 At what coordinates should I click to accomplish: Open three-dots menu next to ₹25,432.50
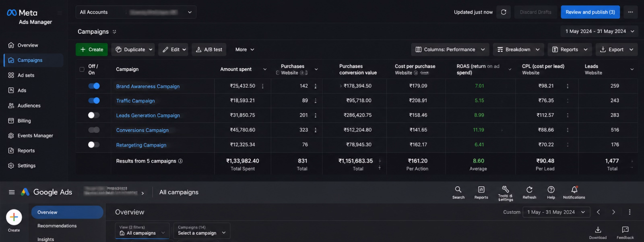(263, 86)
